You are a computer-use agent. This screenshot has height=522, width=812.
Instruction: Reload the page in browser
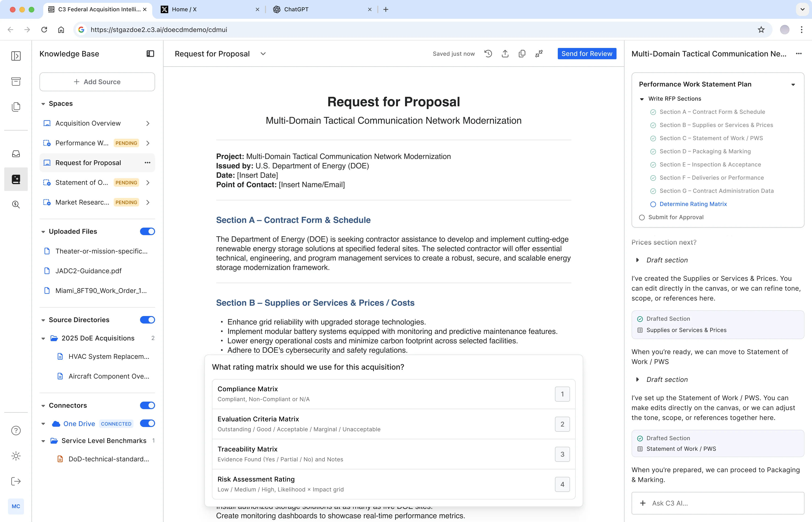tap(44, 29)
